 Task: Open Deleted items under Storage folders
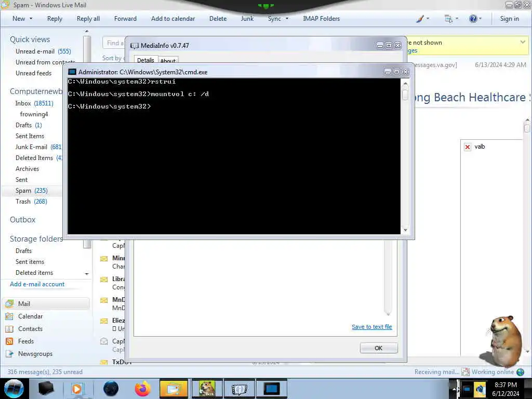coord(34,272)
